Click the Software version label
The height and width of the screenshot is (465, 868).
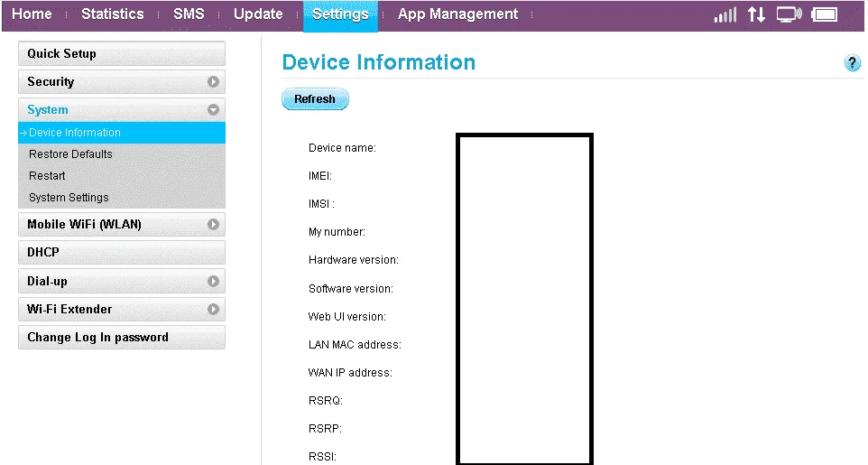click(350, 289)
